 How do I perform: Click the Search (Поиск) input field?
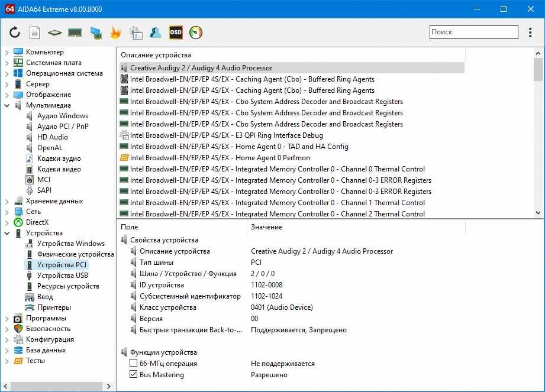point(474,32)
